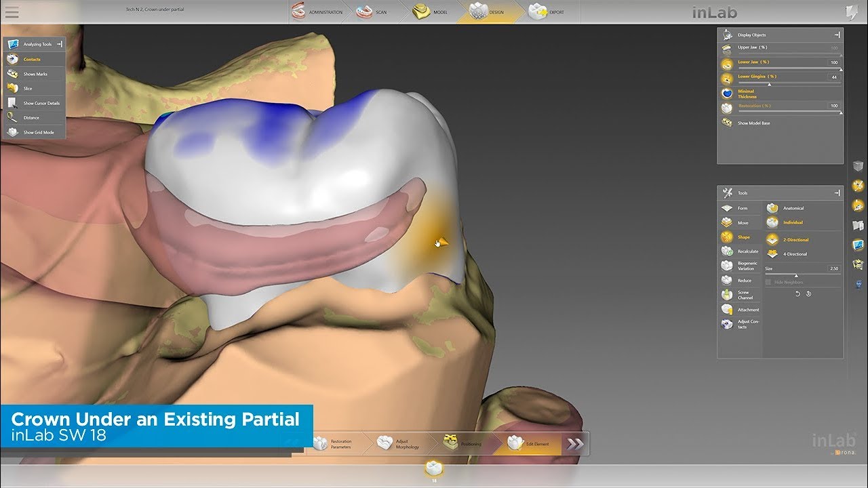Image resolution: width=868 pixels, height=488 pixels.
Task: Click the undo arrow in Tools
Action: pos(798,293)
